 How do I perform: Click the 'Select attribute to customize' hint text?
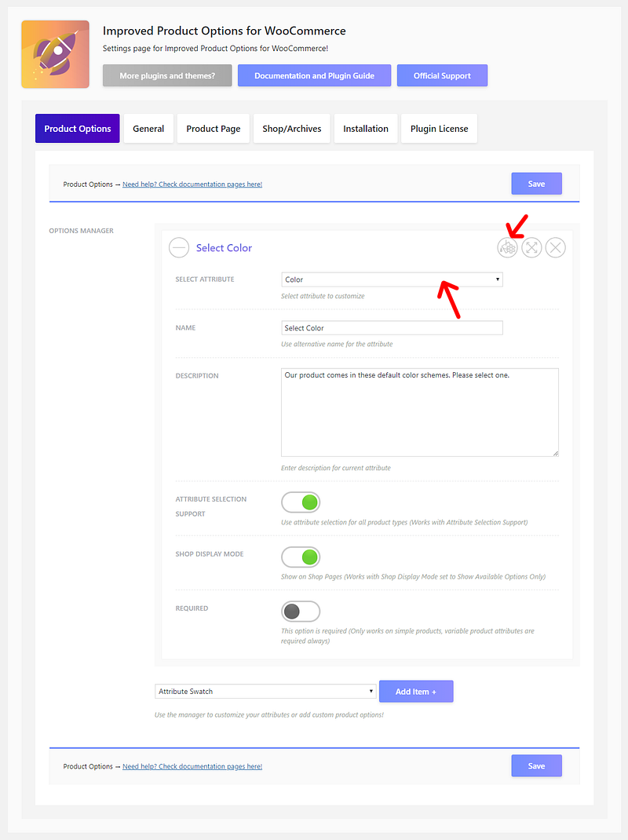323,296
